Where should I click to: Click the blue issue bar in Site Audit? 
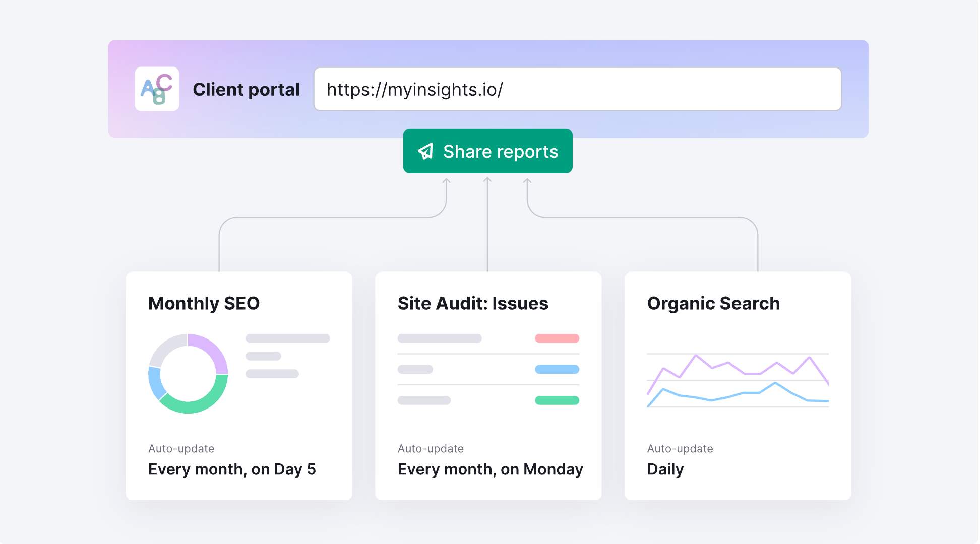557,369
